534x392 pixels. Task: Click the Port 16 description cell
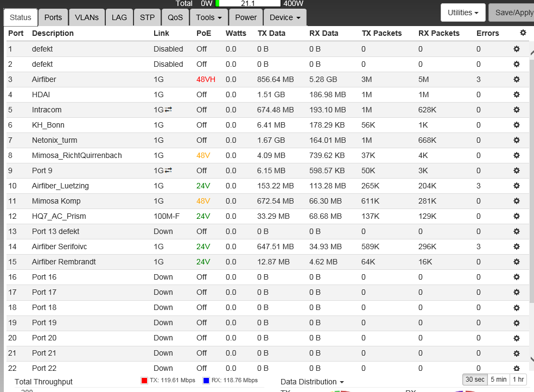[x=44, y=277]
